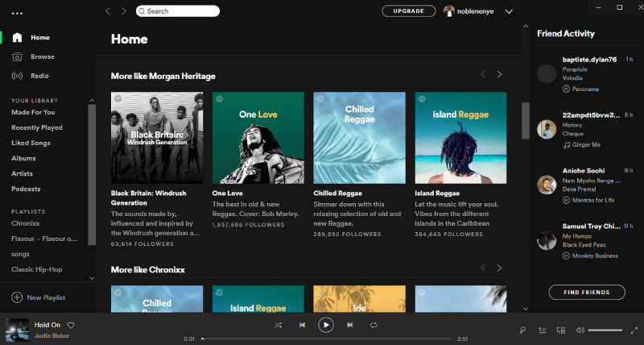
Task: Show previous Morgan Heritage recommendations
Action: (484, 74)
